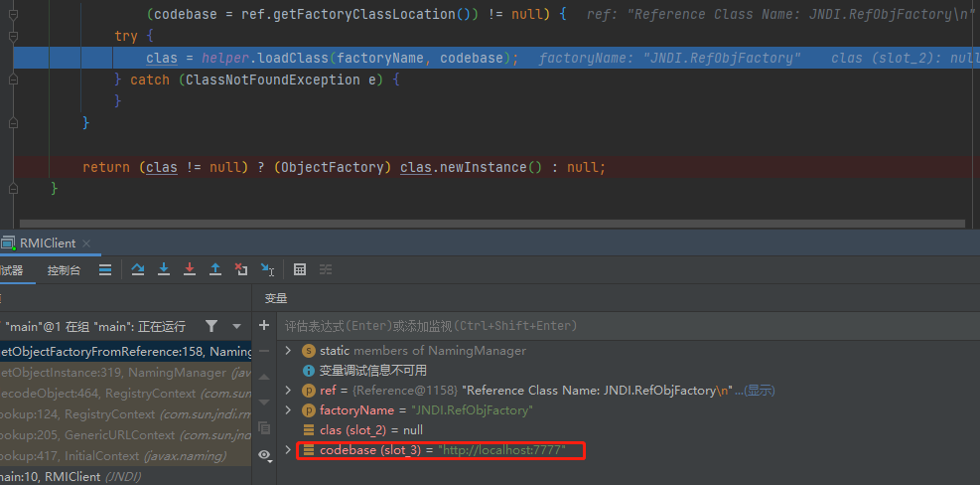Click the Show Execution Point lines icon
This screenshot has height=485, width=980.
pos(105,269)
